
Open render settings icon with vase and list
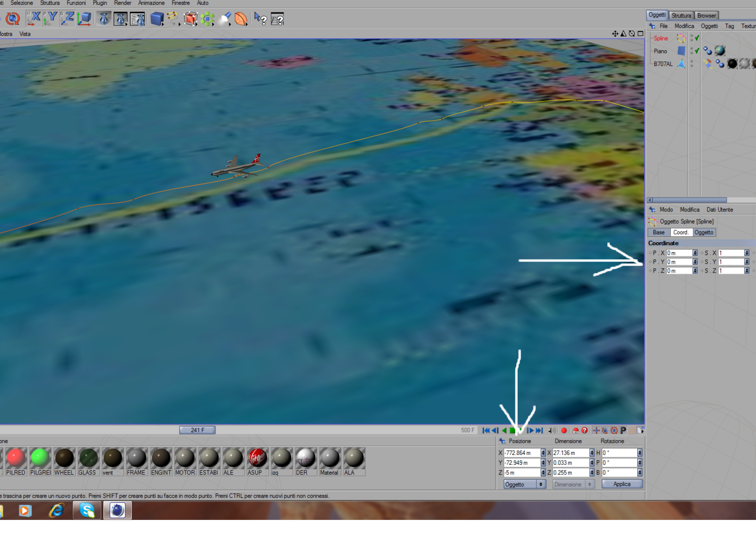pos(137,19)
